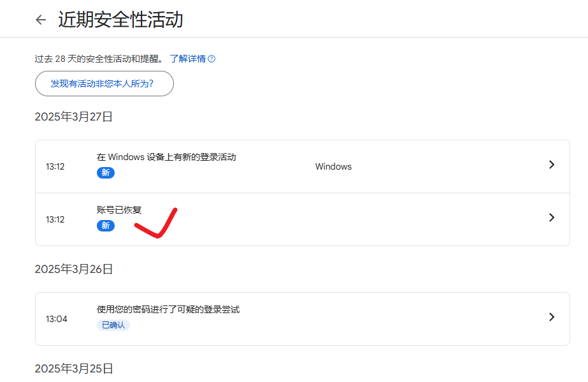588x382 pixels.
Task: Click the back arrow beside 近期安全性活动
Action: tap(41, 20)
